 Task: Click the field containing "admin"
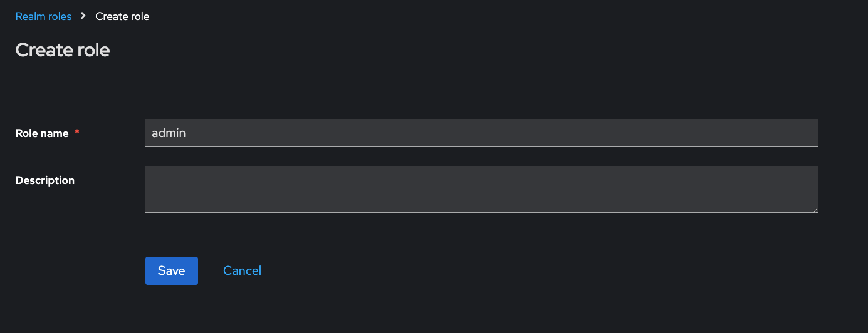[481, 133]
